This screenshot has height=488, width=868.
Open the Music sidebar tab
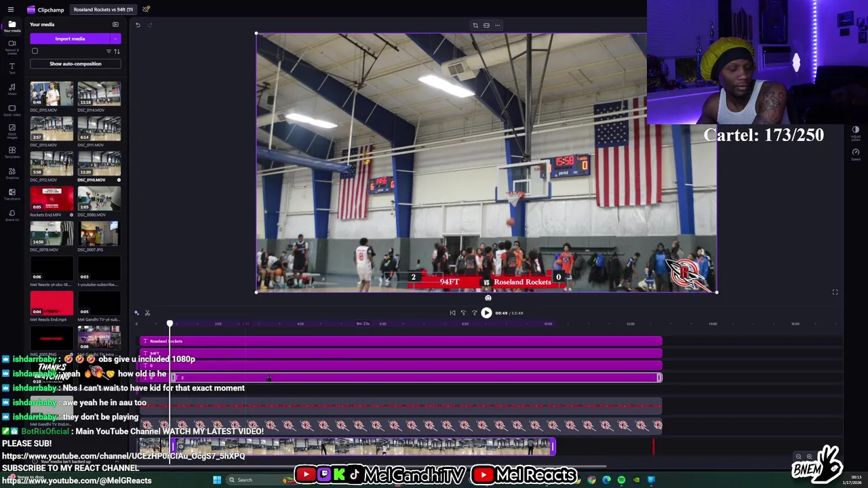pos(12,89)
